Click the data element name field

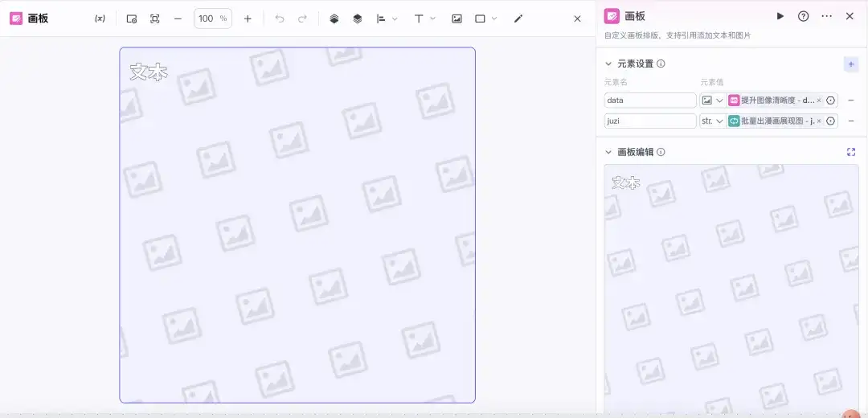coord(650,100)
